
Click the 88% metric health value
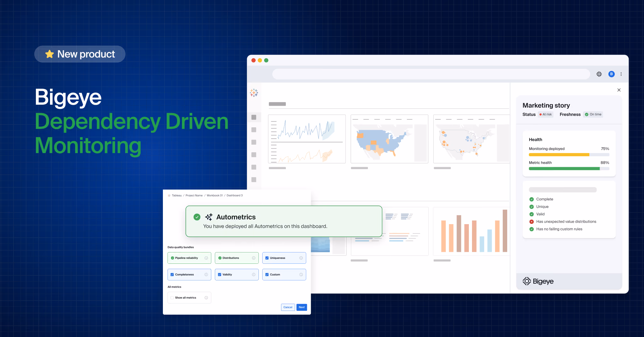(x=605, y=163)
